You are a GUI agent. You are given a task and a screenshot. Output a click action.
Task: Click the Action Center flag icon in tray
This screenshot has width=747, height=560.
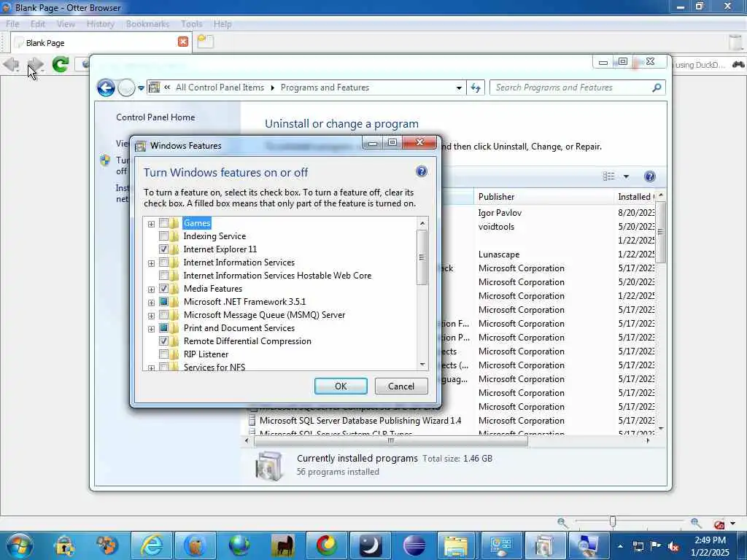coord(656,546)
